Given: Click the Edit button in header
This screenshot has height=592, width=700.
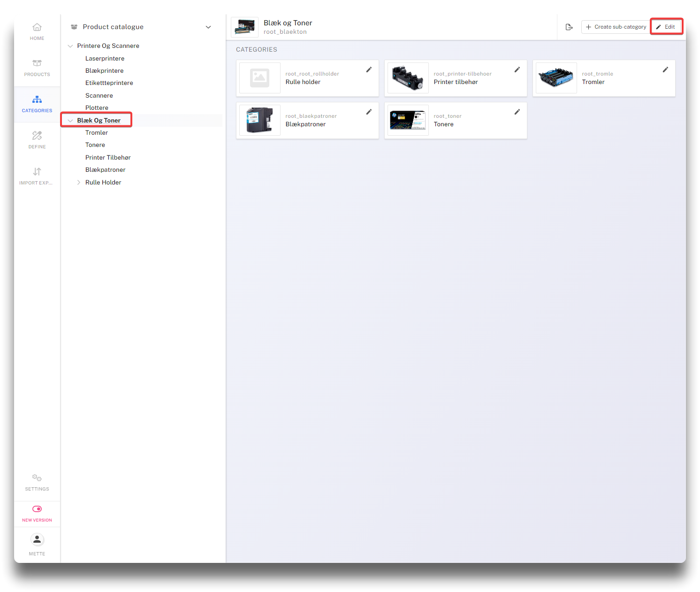Looking at the screenshot, I should 666,27.
